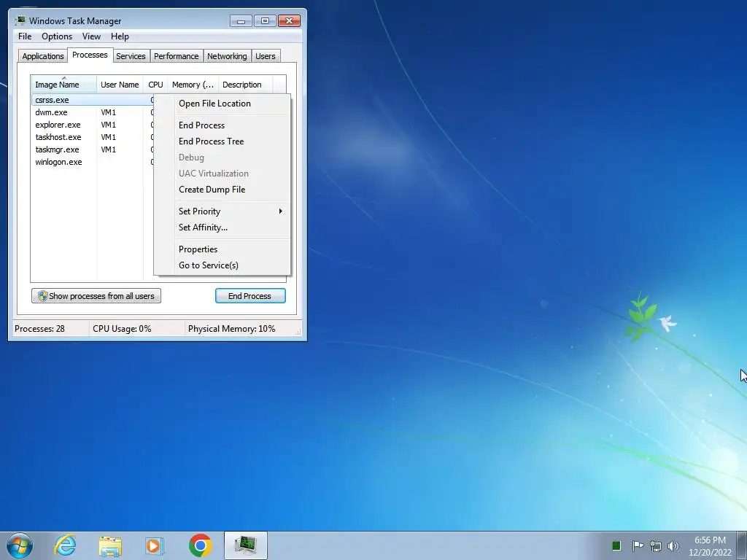
Task: Click the Show desktop strip beside the clock
Action: point(742,545)
